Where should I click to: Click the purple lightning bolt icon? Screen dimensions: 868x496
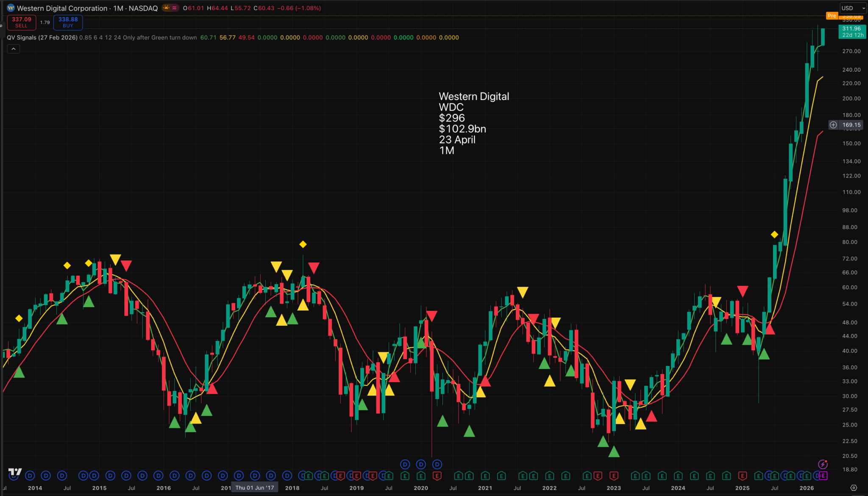[x=823, y=465]
